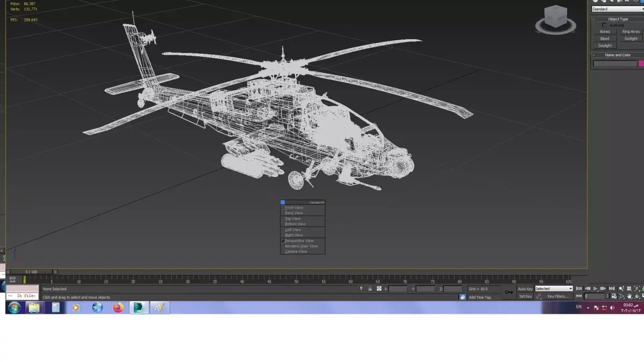Open Windows Explorer folder in taskbar
644x362 pixels.
point(34,307)
